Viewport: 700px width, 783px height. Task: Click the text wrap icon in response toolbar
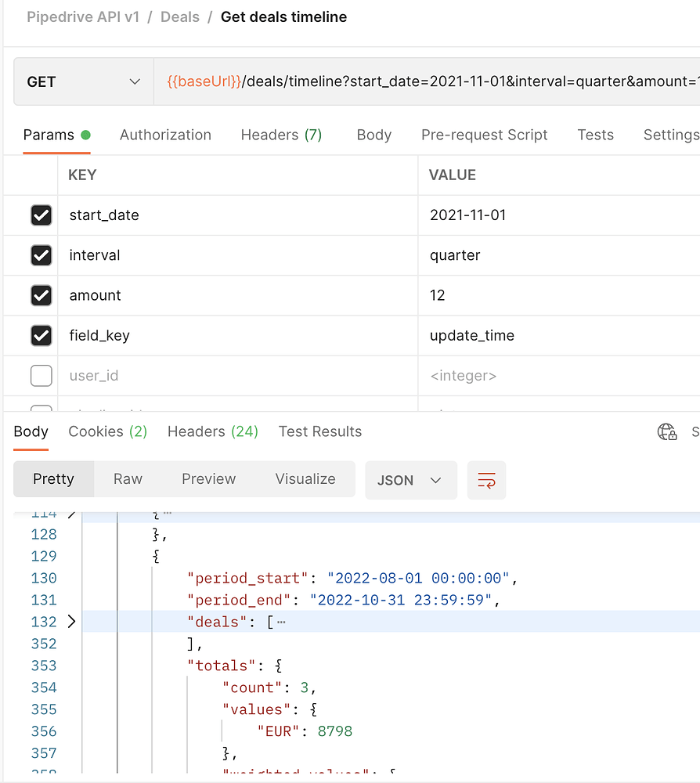tap(486, 482)
